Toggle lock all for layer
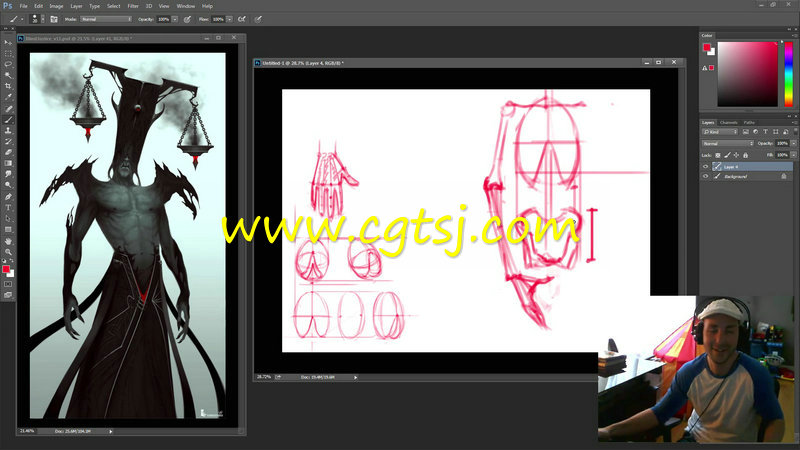The image size is (800, 450). pyautogui.click(x=745, y=155)
